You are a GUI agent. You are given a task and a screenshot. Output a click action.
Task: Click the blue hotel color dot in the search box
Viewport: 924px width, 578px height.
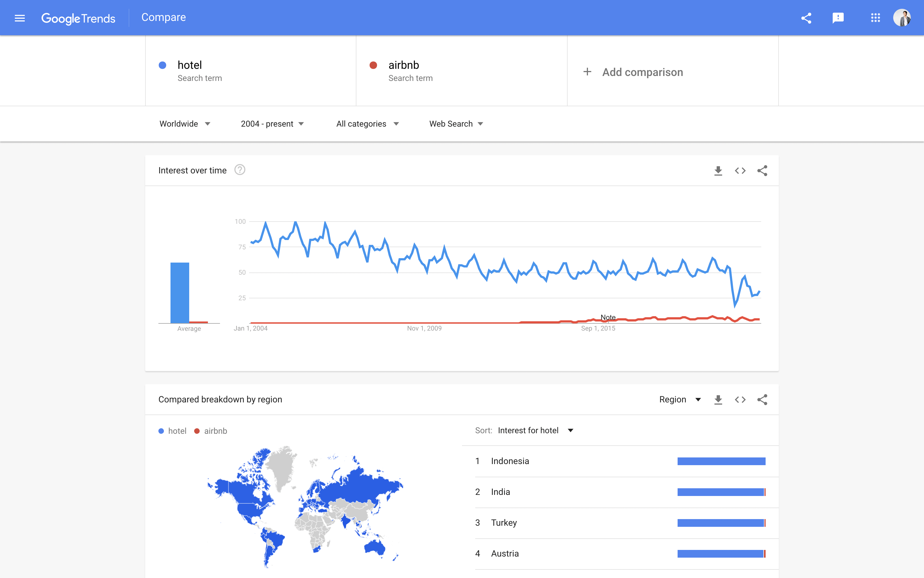click(x=162, y=65)
